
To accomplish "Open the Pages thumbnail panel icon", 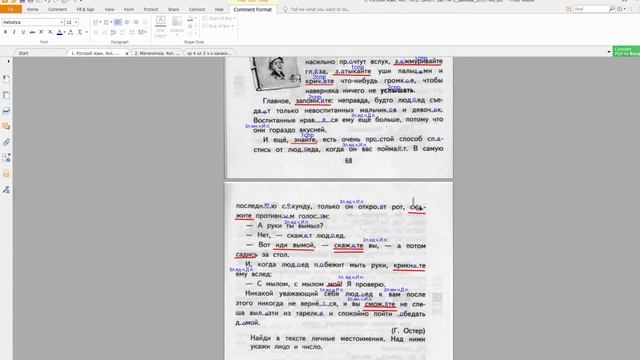I will (6, 95).
